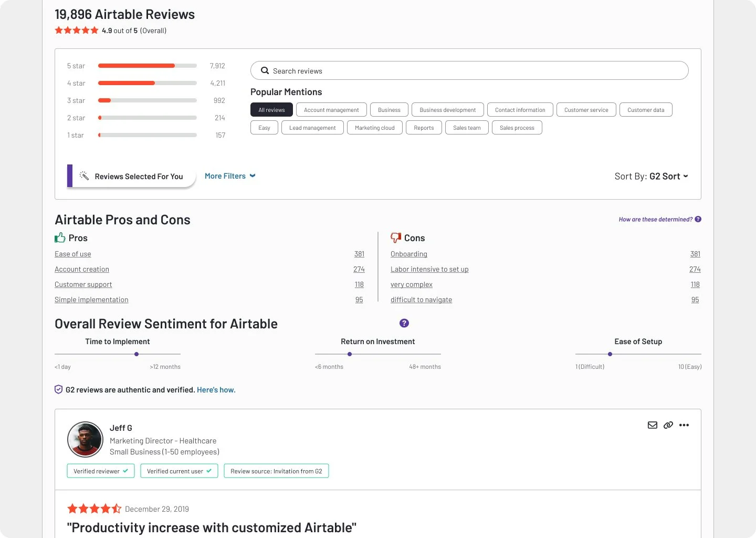Filter by Reports mention

coord(424,128)
